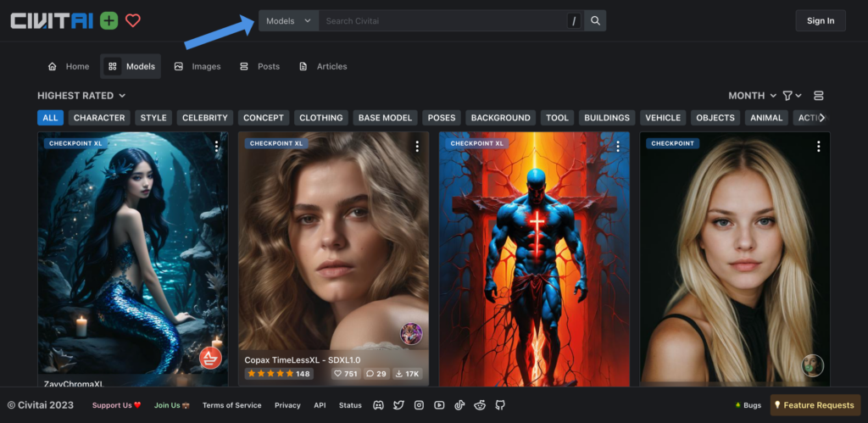This screenshot has height=423, width=868.
Task: Open three-dot menu on blonde woman card
Action: tap(818, 146)
